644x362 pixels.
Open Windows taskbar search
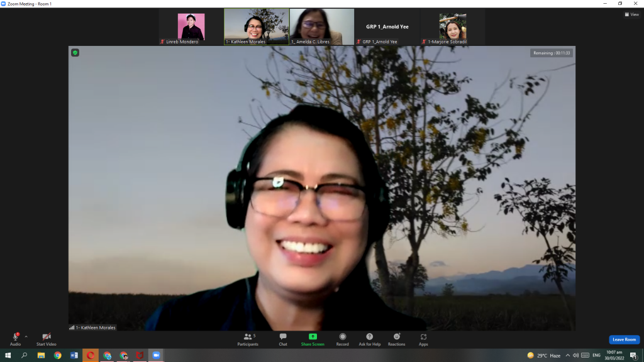click(25, 356)
